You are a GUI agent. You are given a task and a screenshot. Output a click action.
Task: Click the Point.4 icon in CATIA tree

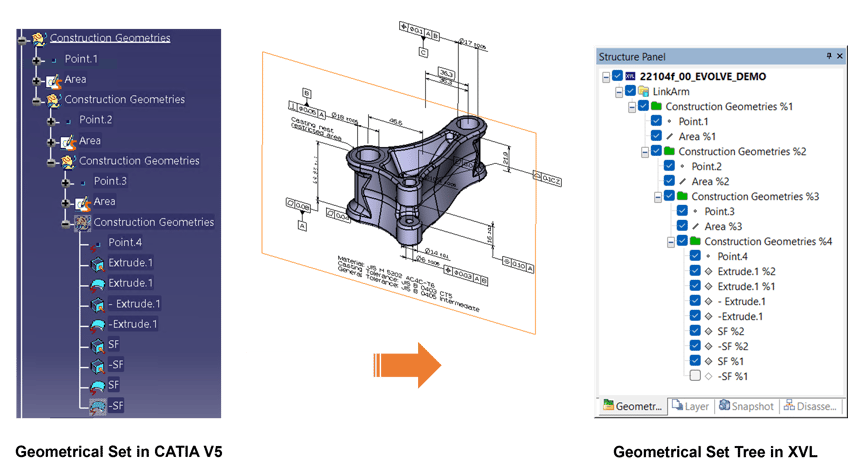97,243
